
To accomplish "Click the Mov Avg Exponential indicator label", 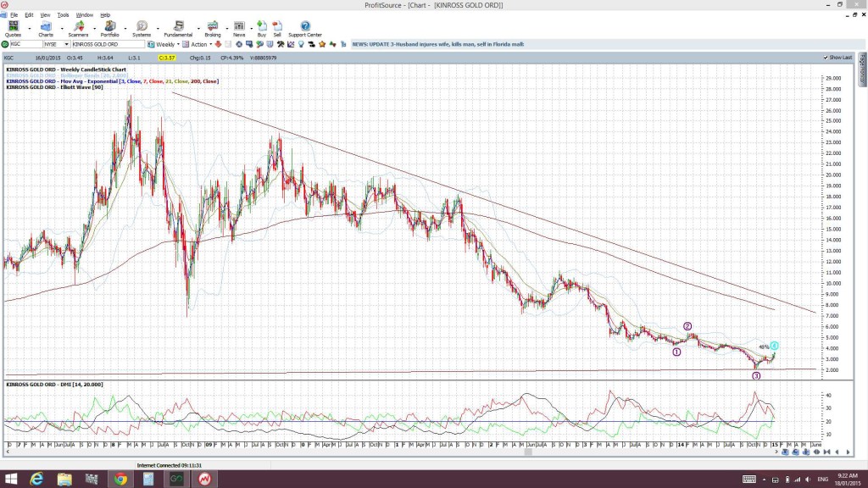I will point(113,81).
